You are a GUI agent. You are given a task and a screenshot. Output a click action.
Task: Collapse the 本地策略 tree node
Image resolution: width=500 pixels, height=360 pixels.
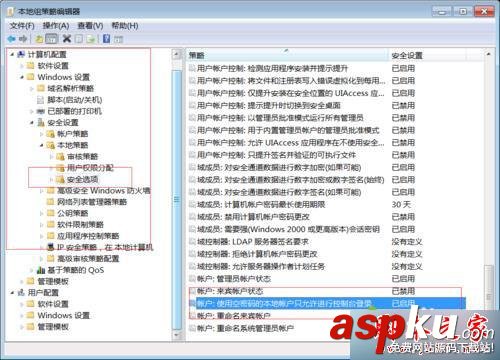[42, 145]
